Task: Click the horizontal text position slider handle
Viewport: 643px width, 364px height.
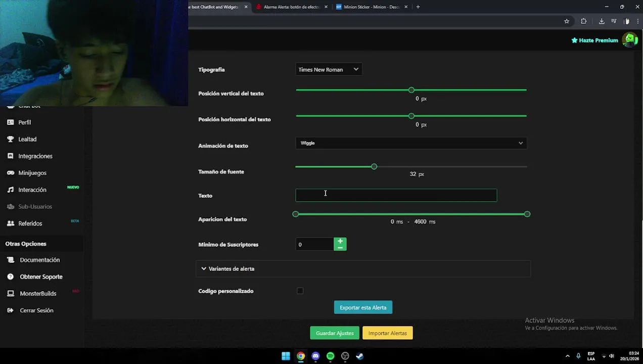Action: tap(411, 116)
